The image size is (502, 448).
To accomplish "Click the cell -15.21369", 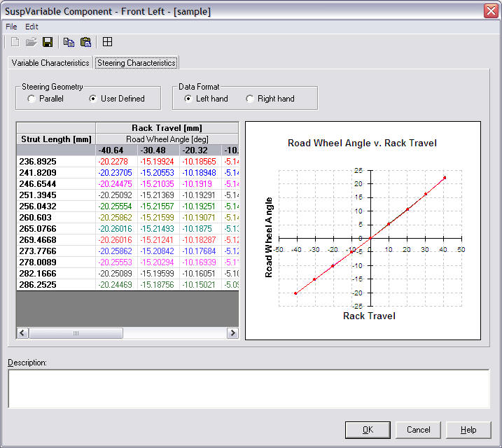I will (x=158, y=195).
